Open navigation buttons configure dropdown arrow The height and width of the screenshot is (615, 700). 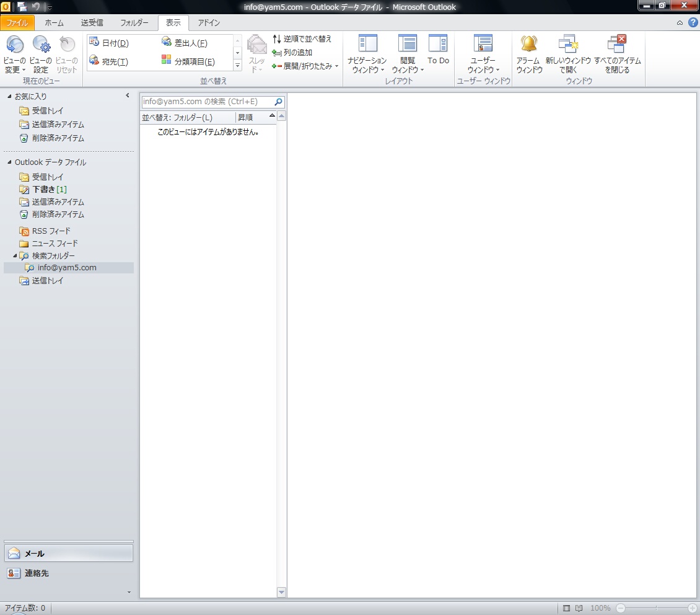tap(129, 592)
